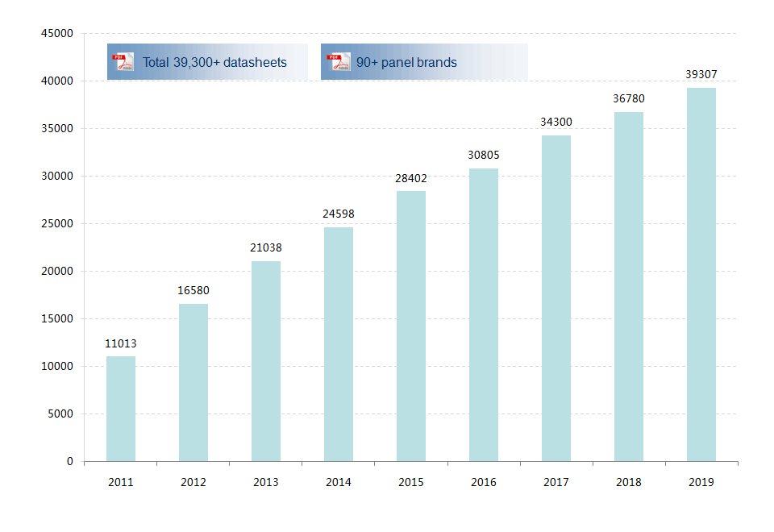Pick the 2016 bar labeled 30805

[484, 314]
